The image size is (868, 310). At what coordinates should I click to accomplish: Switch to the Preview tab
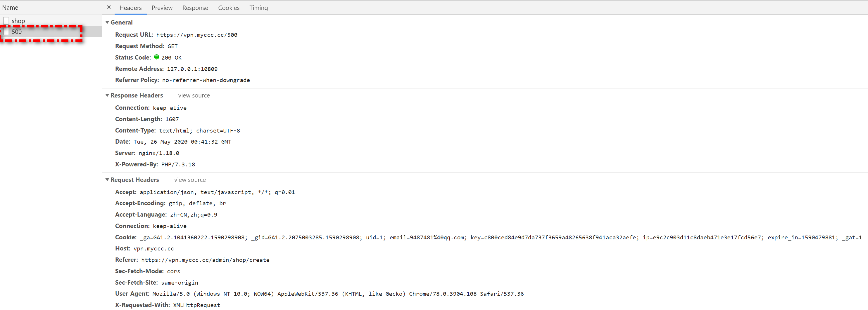click(x=162, y=8)
